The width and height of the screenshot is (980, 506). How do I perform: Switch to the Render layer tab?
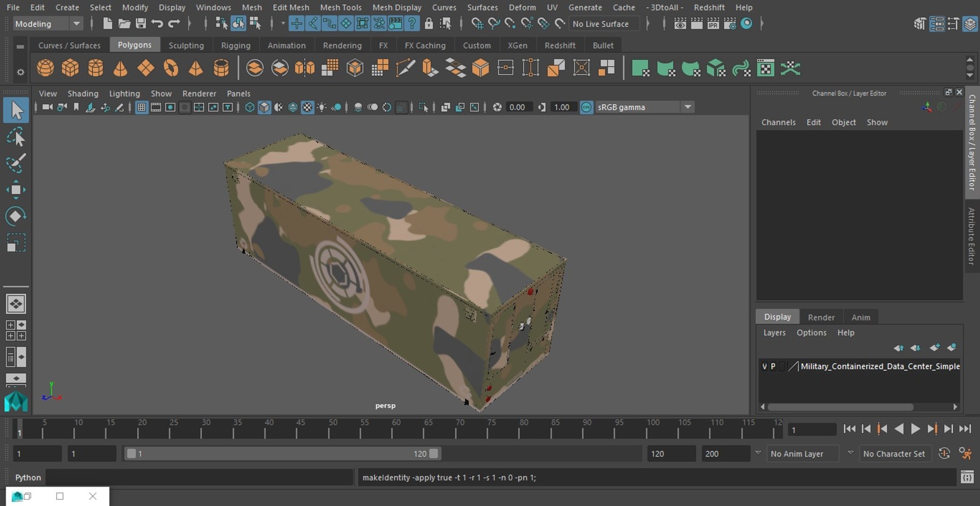pyautogui.click(x=821, y=317)
